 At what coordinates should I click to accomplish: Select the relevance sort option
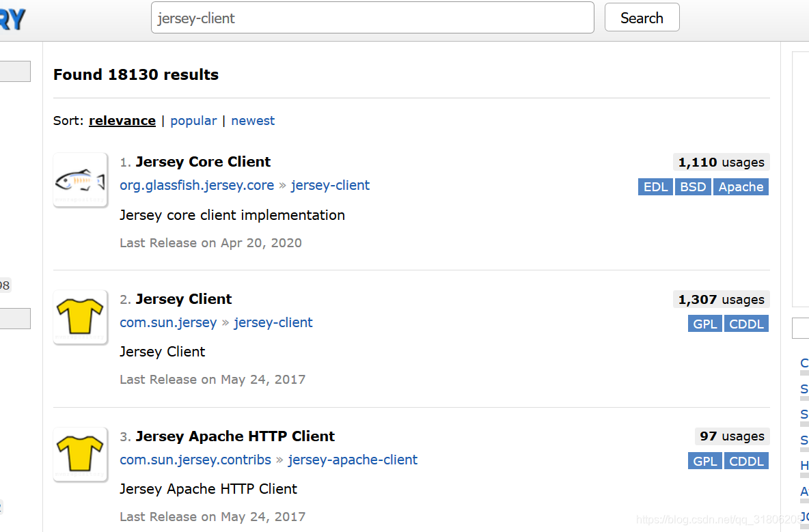tap(122, 121)
